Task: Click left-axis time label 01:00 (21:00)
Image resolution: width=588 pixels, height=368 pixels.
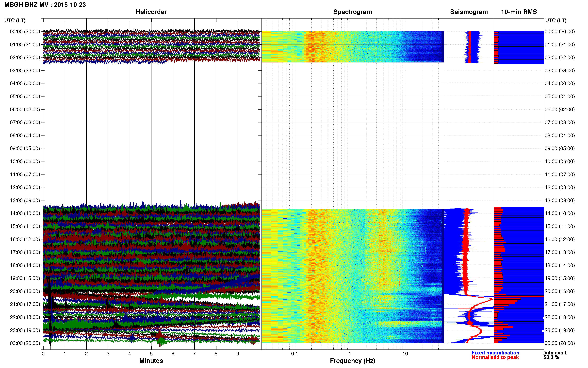Action: (x=25, y=44)
